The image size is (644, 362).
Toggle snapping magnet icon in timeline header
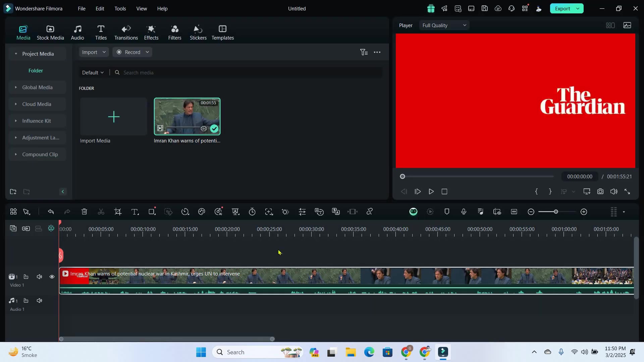(x=51, y=229)
